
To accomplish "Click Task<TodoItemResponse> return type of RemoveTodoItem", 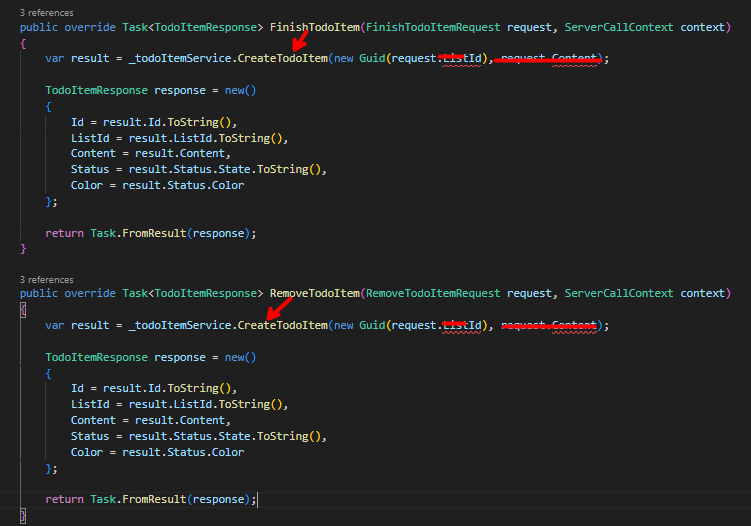I will 193,293.
